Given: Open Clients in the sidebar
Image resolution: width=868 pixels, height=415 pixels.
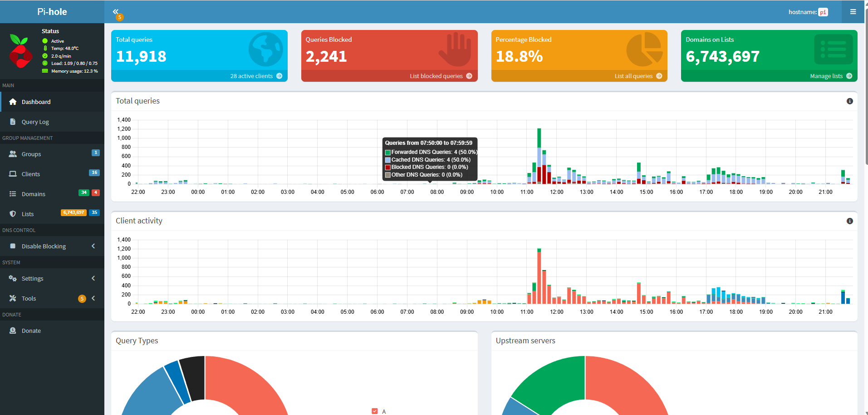Looking at the screenshot, I should pos(30,174).
